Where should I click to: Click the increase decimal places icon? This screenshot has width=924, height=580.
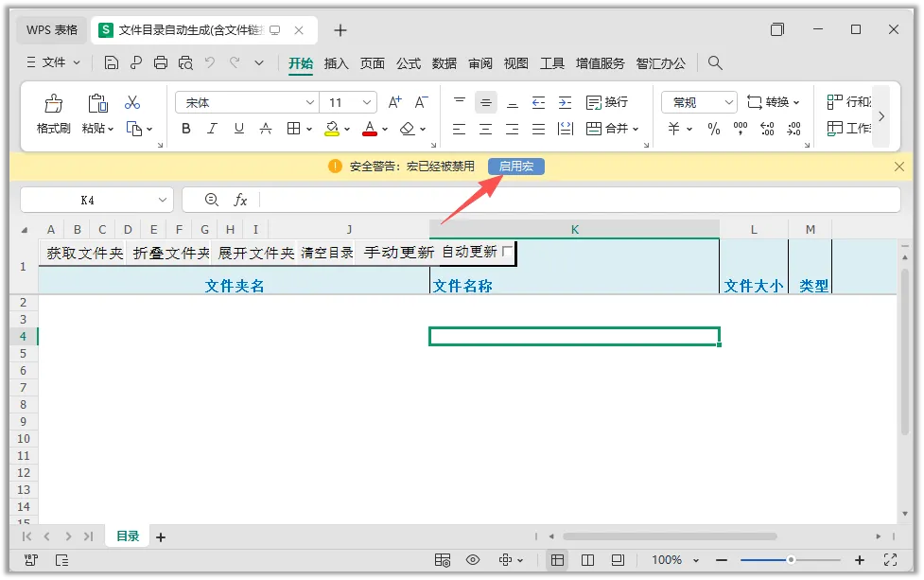pyautogui.click(x=767, y=129)
